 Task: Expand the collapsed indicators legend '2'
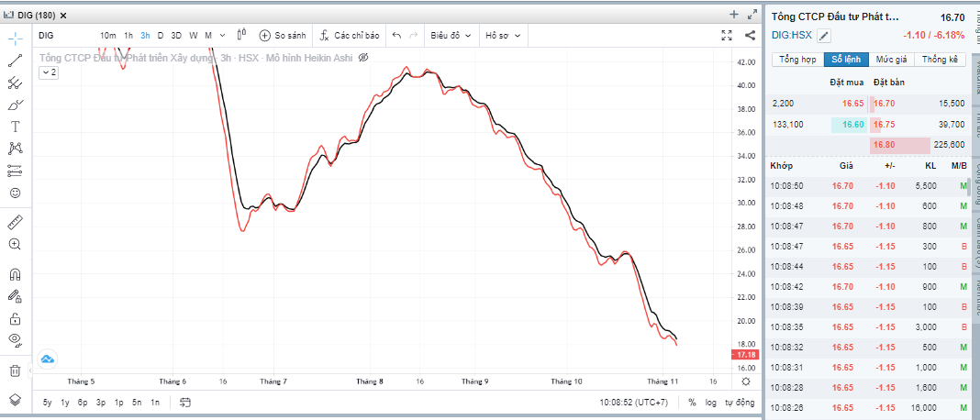49,72
